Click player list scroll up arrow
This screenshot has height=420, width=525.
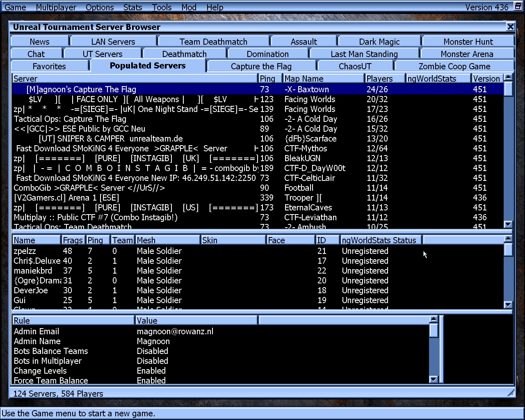508,239
